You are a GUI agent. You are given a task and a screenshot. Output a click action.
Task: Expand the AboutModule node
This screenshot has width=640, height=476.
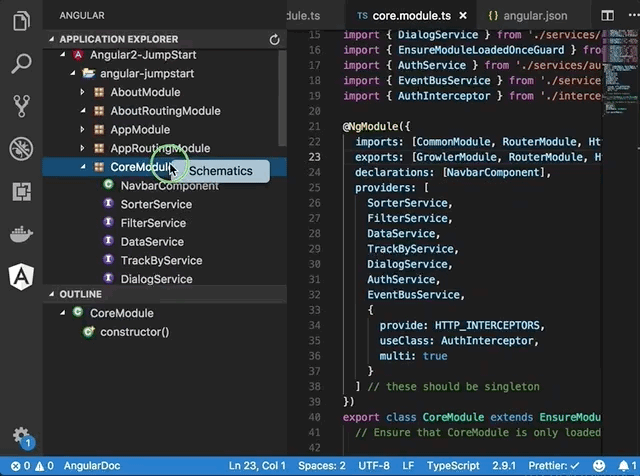tap(82, 92)
